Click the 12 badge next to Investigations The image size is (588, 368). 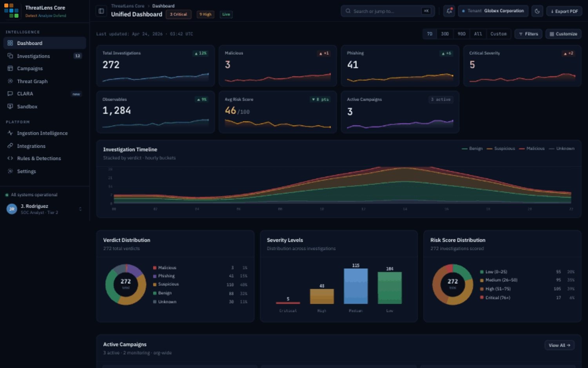pyautogui.click(x=78, y=56)
